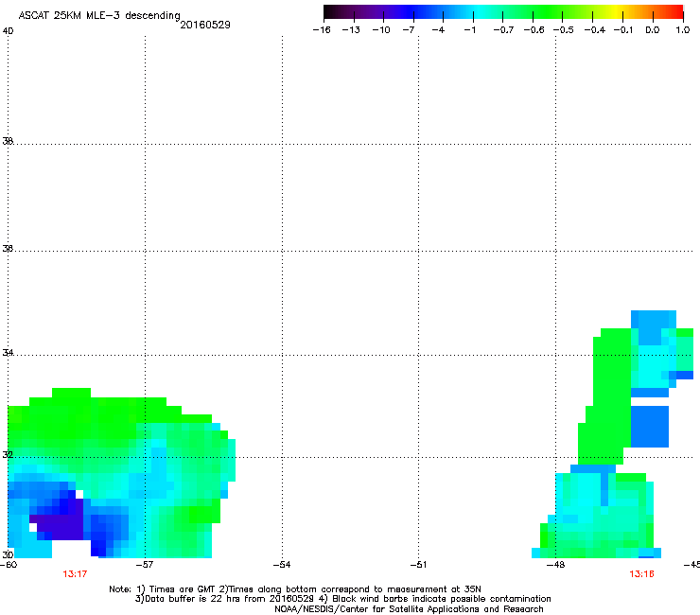Click the large blue block in eastern swath
The width and height of the screenshot is (700, 615).
(x=650, y=427)
